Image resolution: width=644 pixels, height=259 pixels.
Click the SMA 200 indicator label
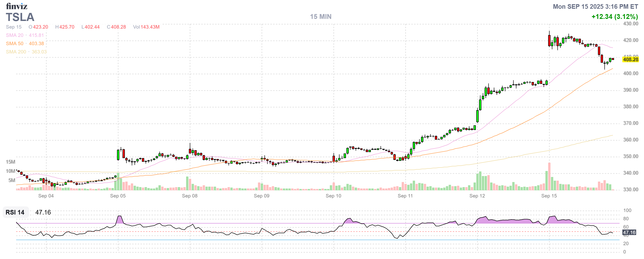(16, 52)
